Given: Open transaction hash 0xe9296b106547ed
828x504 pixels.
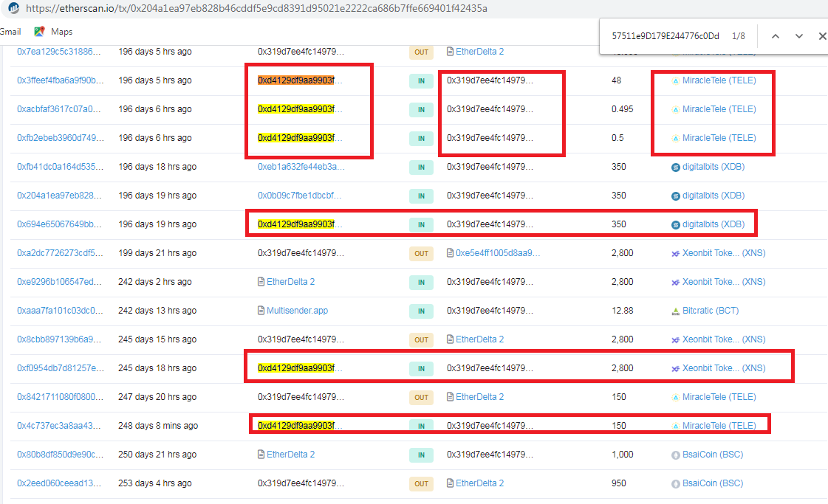Looking at the screenshot, I should (x=59, y=282).
